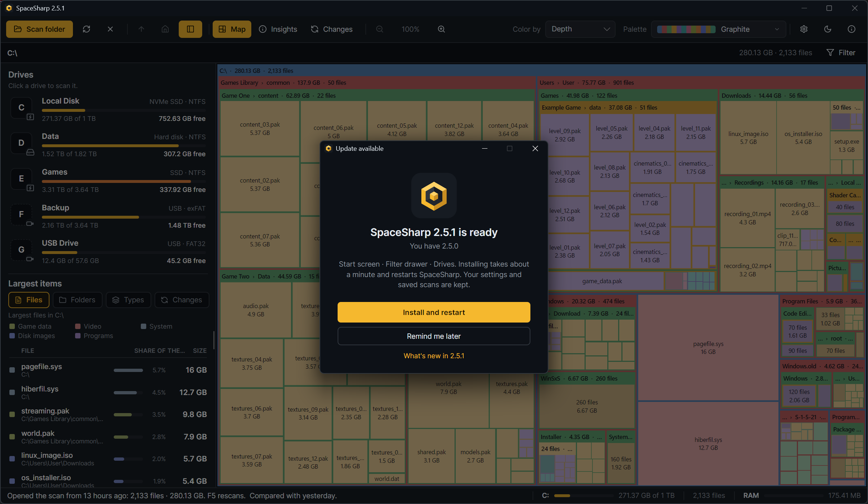Click the zoom in magnifier icon

tap(441, 29)
